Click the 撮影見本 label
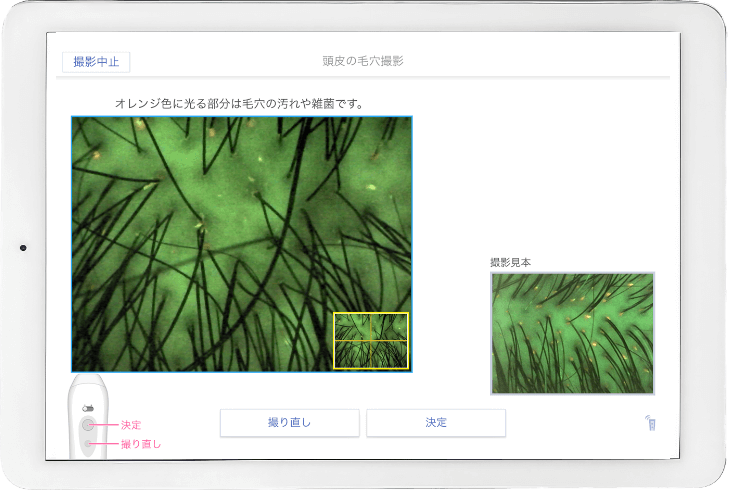Screen dimensions: 729x490 (x=510, y=263)
